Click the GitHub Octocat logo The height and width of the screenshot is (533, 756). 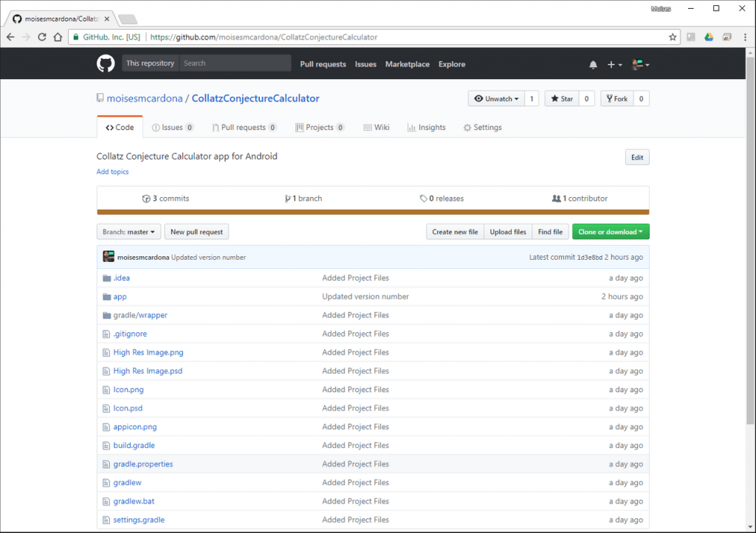click(x=106, y=63)
